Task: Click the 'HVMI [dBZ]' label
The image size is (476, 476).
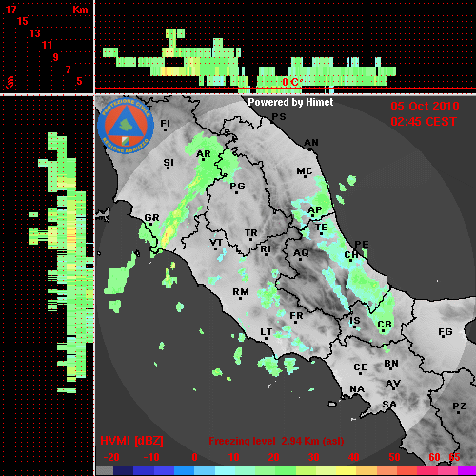Action: tap(131, 441)
